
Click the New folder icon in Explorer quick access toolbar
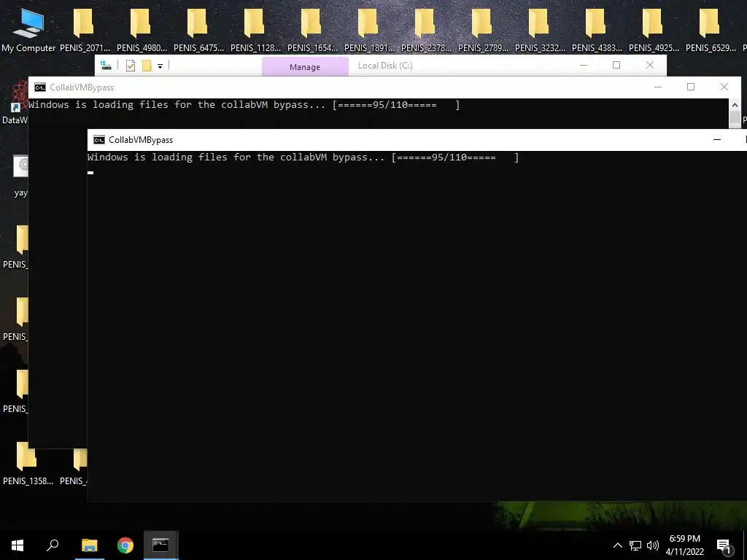(x=147, y=66)
